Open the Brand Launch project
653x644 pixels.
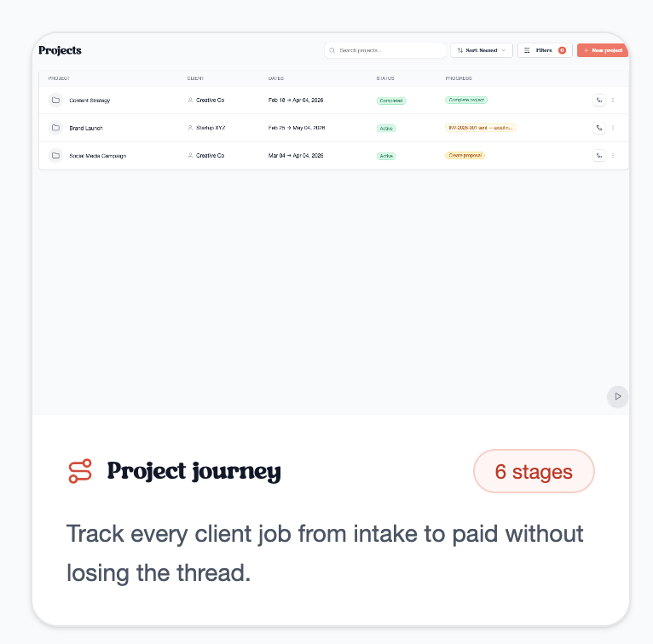(x=86, y=128)
